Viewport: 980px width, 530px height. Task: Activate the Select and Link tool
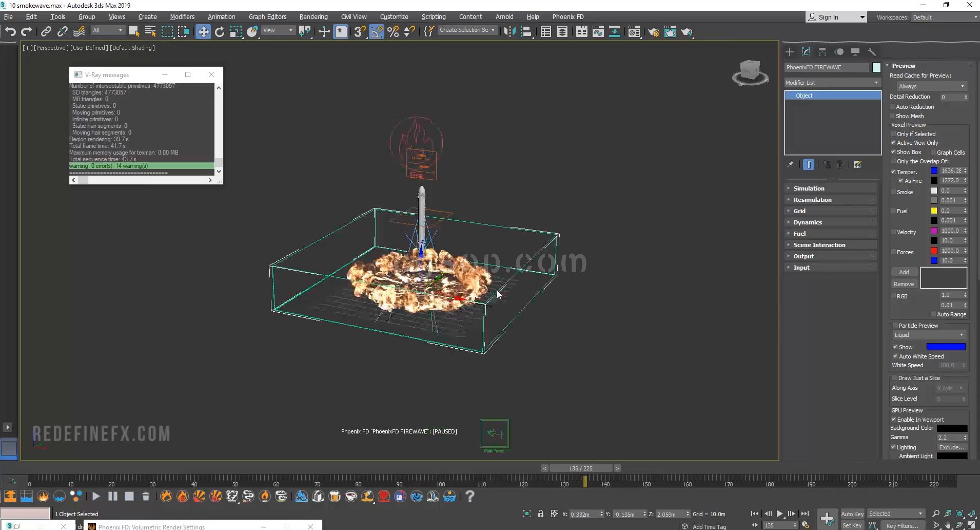point(46,32)
